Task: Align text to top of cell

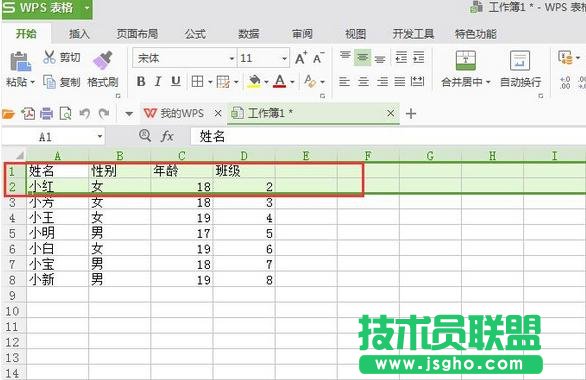Action: pyautogui.click(x=345, y=56)
